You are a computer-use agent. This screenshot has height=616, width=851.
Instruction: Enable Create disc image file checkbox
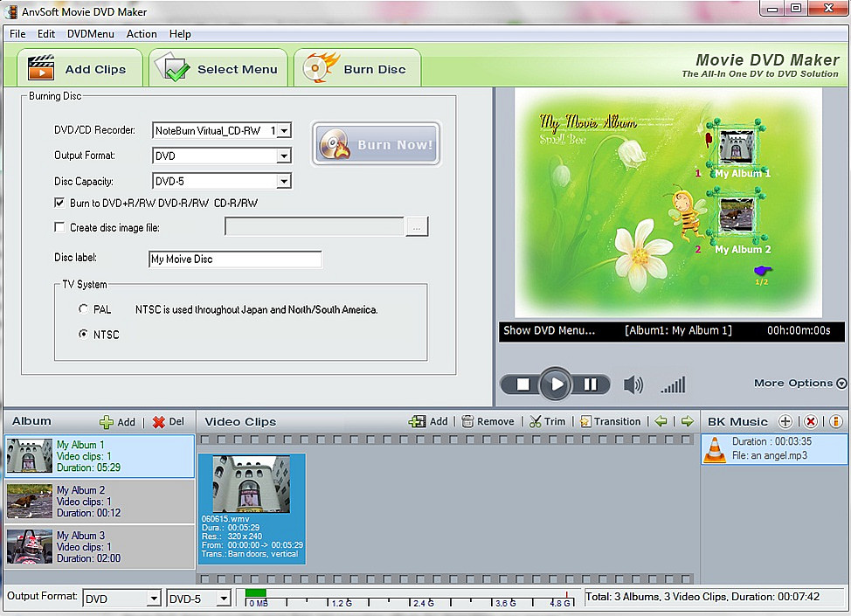59,227
